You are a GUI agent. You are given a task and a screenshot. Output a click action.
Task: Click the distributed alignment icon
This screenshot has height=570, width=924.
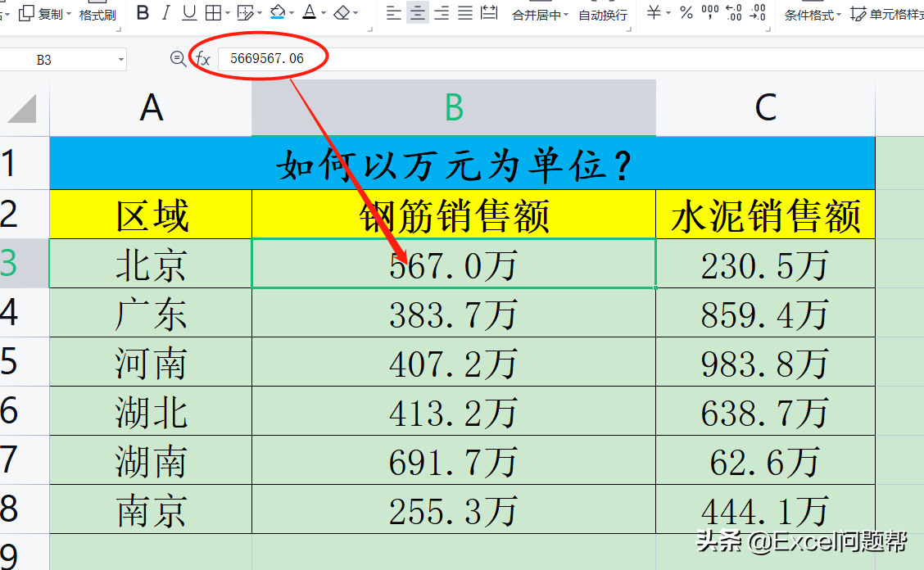click(x=489, y=12)
